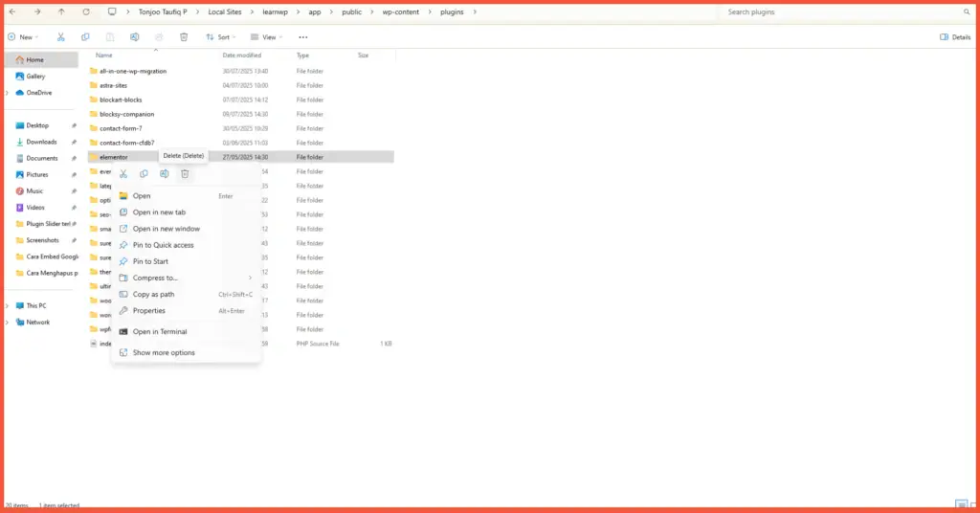Click the Rename icon in toolbar
Image resolution: width=980 pixels, height=513 pixels.
134,37
